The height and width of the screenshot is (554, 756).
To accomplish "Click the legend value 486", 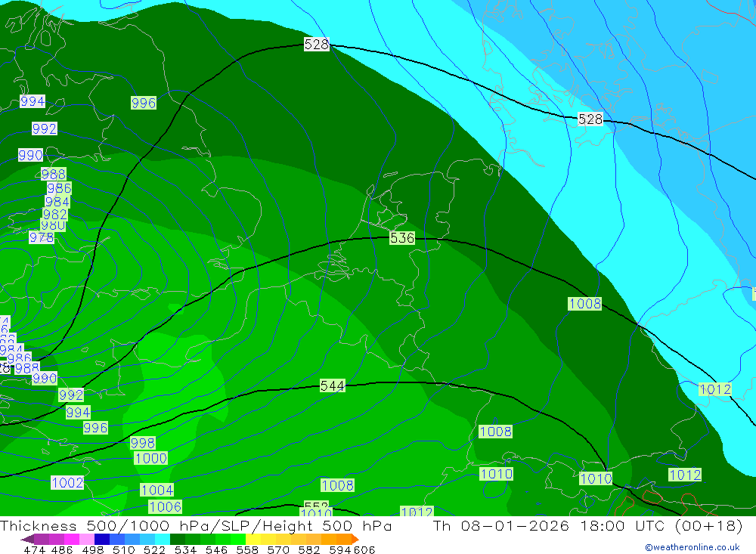I will 62,549.
